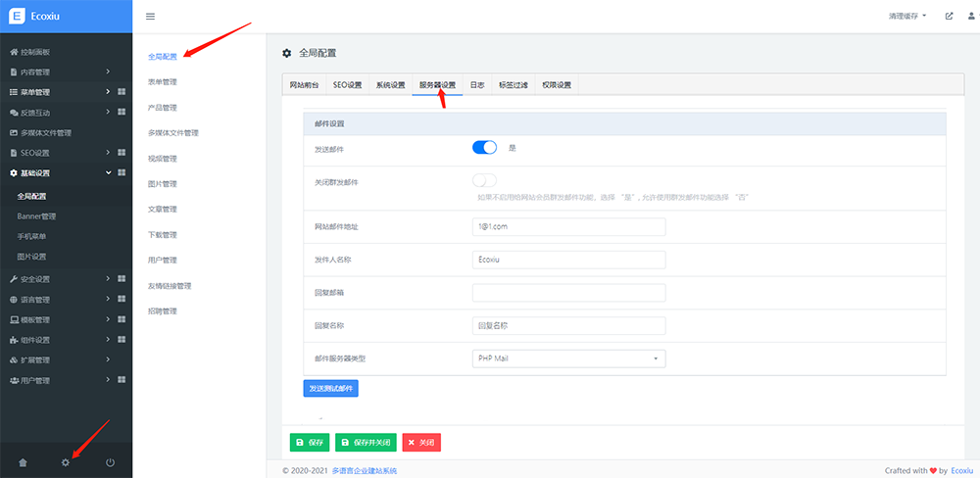Click the Ecoxiu logo icon
This screenshot has height=478, width=980.
tap(16, 17)
